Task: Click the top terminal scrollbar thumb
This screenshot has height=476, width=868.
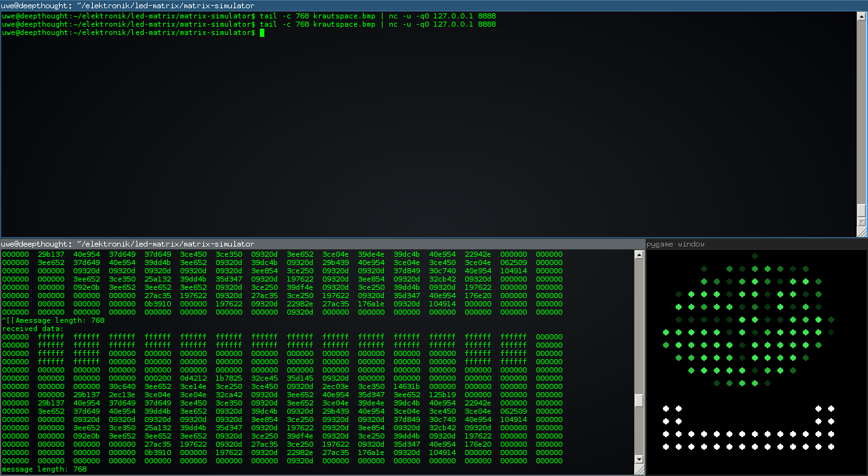Action: (x=862, y=210)
